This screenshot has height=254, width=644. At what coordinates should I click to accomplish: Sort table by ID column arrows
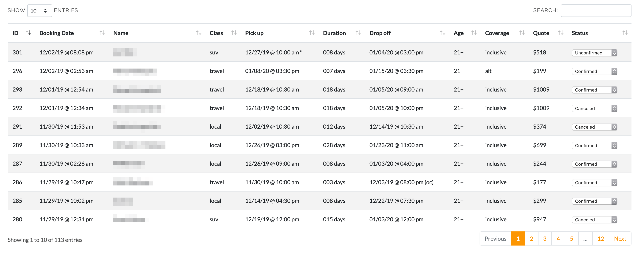[x=28, y=33]
